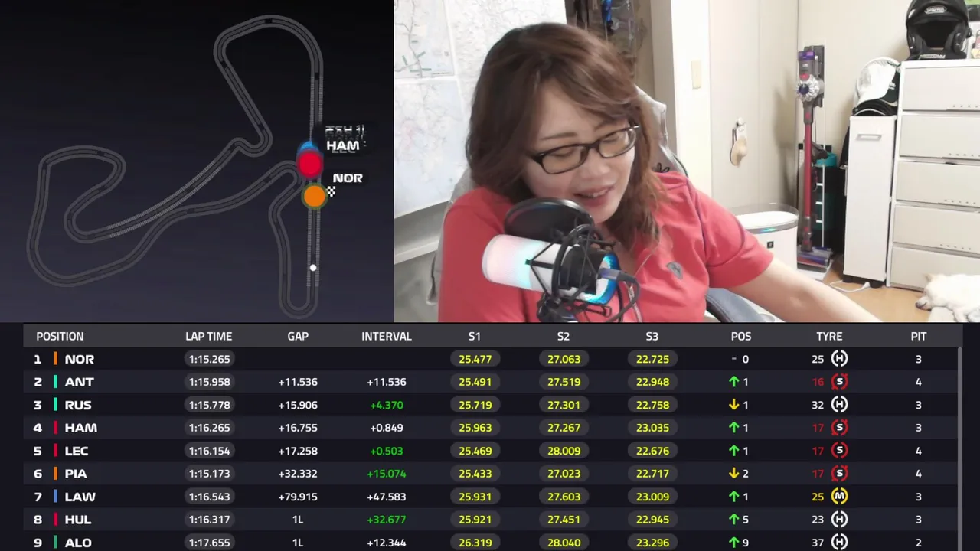Click the green up arrow in LAW row
The height and width of the screenshot is (551, 980).
pyautogui.click(x=733, y=497)
